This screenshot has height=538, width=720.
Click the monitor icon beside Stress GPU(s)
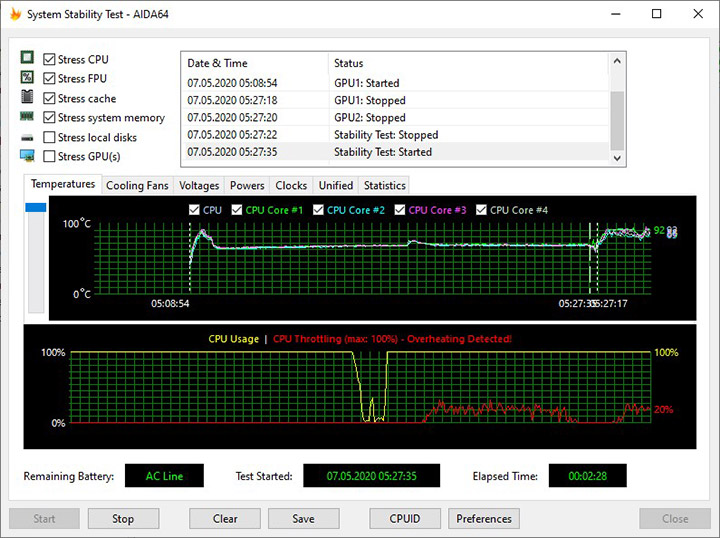click(27, 156)
